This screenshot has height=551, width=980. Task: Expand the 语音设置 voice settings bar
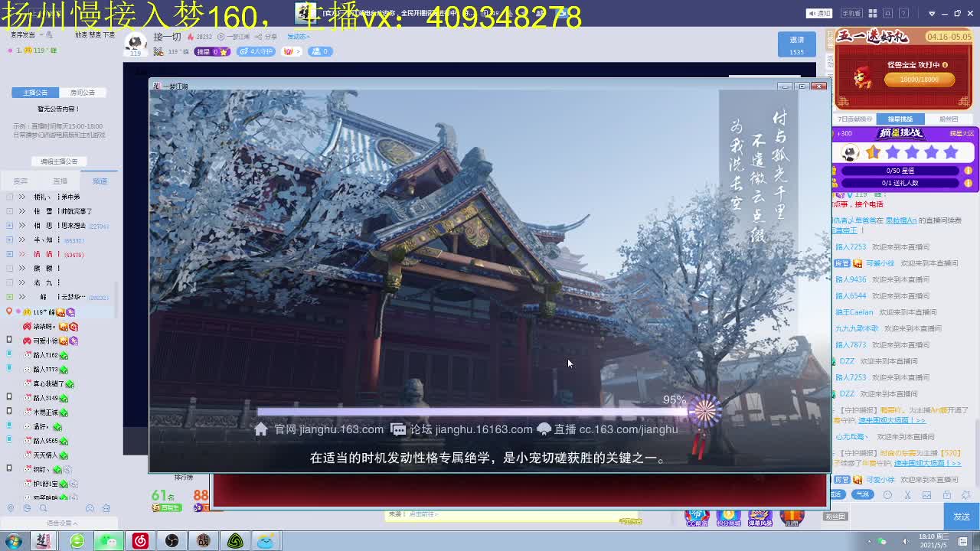63,523
